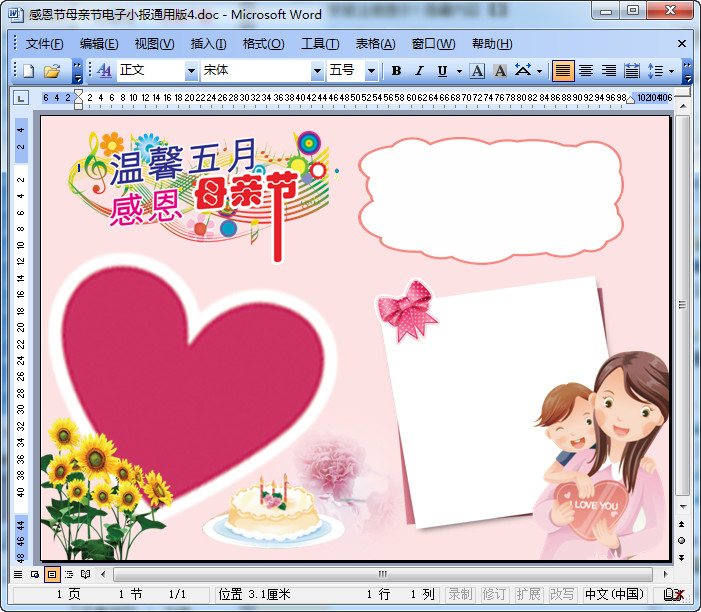The height and width of the screenshot is (612, 701).
Task: Open the Styles and Formatting pane icon
Action: click(104, 71)
